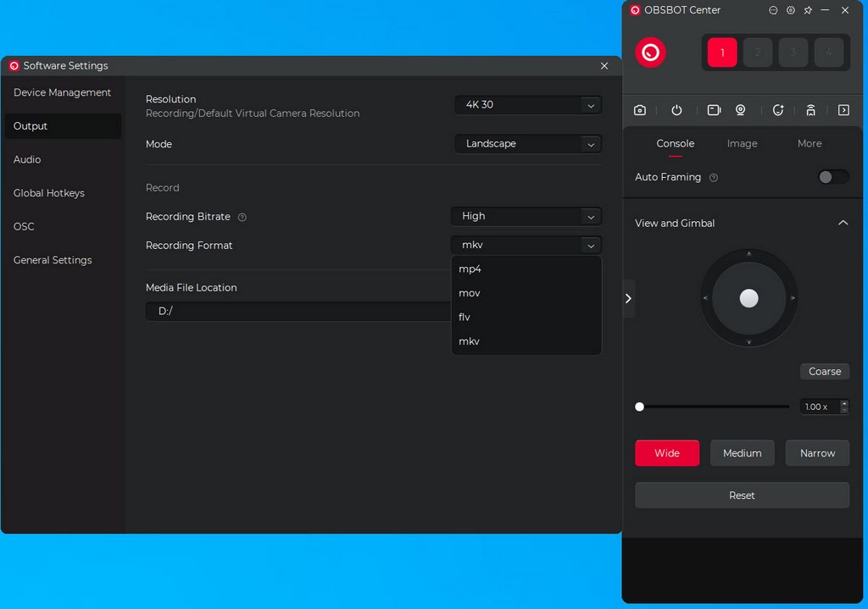The height and width of the screenshot is (609, 868).
Task: Open Device Management settings page
Action: click(62, 92)
